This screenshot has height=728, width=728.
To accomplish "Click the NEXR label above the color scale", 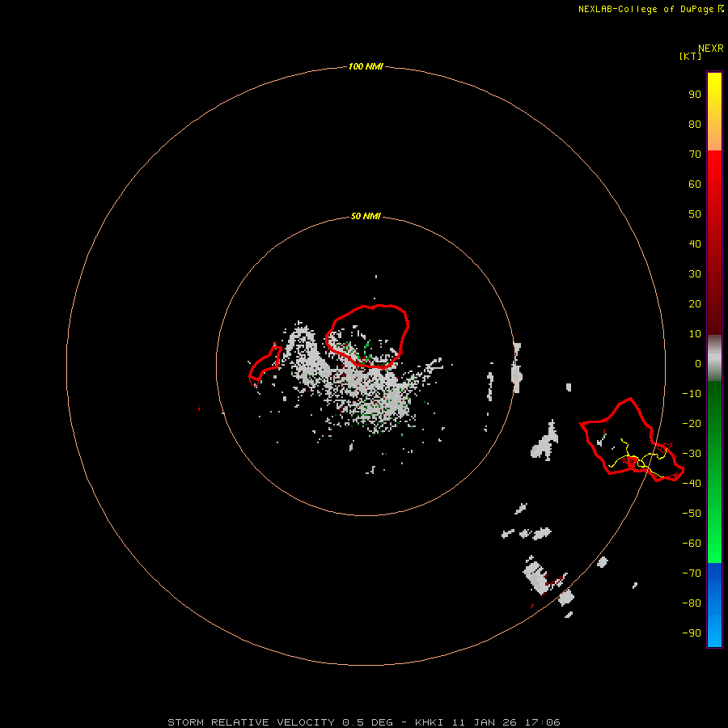I will [x=711, y=49].
